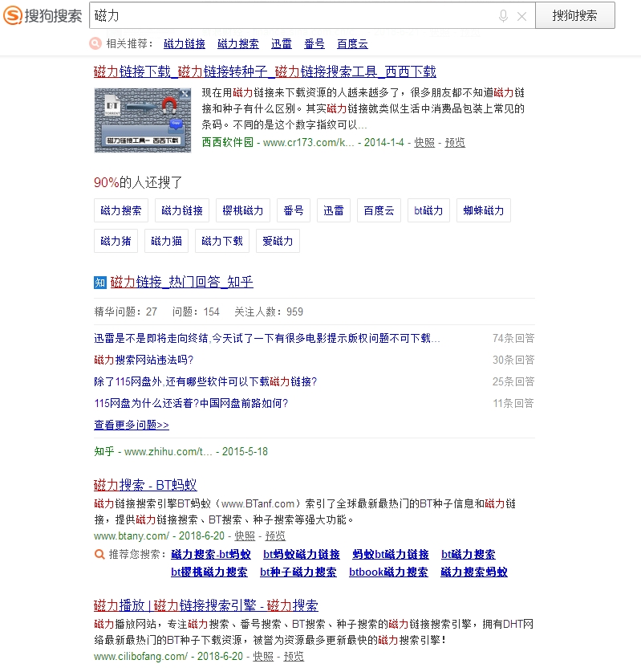Open question 除了115网盘外,还有哪些软件
The image size is (641, 672).
(205, 382)
